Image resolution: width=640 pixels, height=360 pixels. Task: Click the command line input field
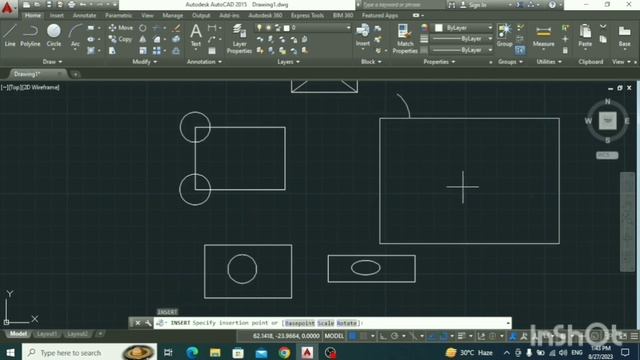tap(332, 323)
